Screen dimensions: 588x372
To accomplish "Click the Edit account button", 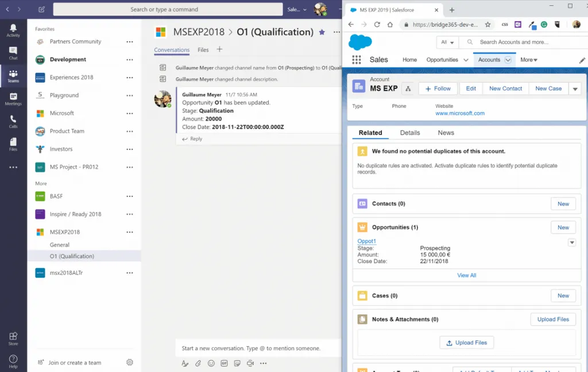I will pyautogui.click(x=471, y=88).
